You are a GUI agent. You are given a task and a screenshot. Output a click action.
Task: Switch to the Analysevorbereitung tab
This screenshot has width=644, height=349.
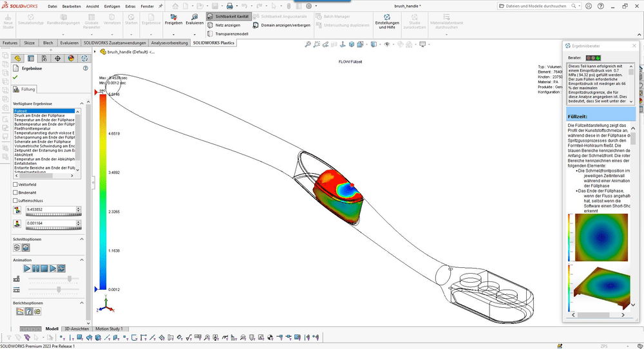[x=169, y=42]
